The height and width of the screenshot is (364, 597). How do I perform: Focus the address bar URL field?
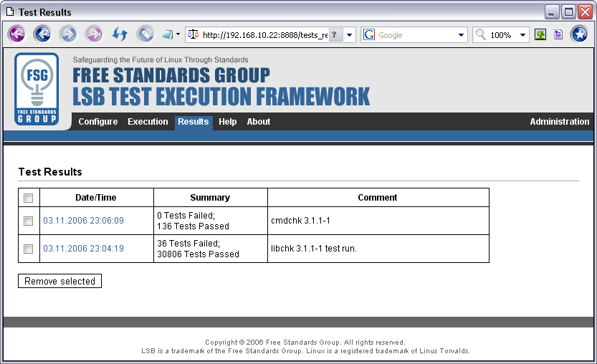click(264, 35)
